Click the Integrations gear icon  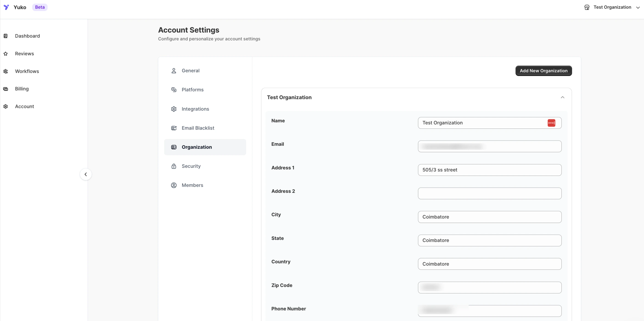click(x=174, y=109)
